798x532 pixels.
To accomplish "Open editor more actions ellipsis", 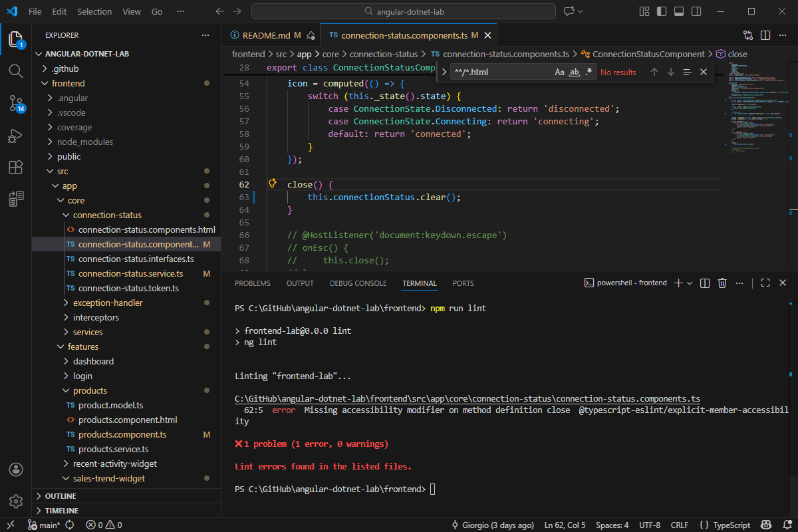I will 783,35.
